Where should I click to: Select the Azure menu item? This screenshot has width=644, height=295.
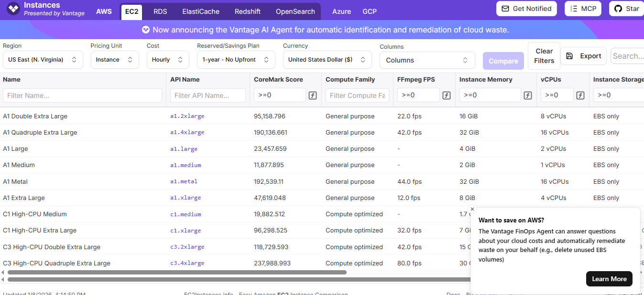pos(341,11)
